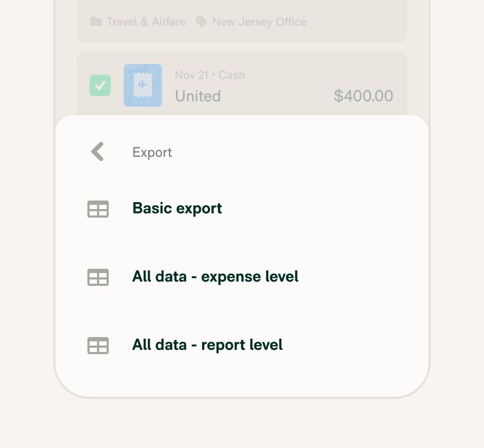This screenshot has width=484, height=448.
Task: Click the table icon beside Basic export
Action: [x=98, y=209]
